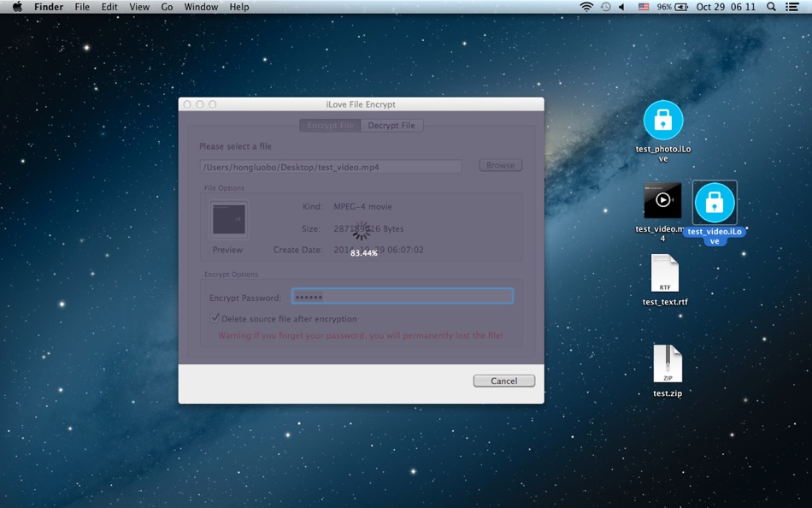Click the file path text field
The image size is (812, 508).
coord(331,167)
